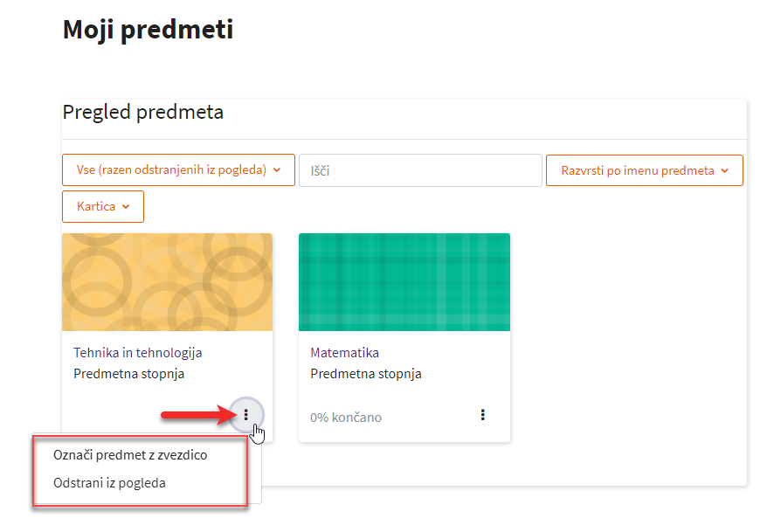Open the Kartica view dropdown
Image resolution: width=774 pixels, height=532 pixels.
102,207
